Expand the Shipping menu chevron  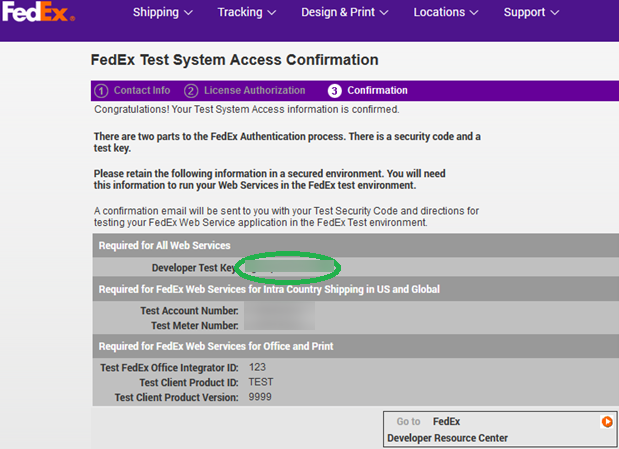pos(188,13)
